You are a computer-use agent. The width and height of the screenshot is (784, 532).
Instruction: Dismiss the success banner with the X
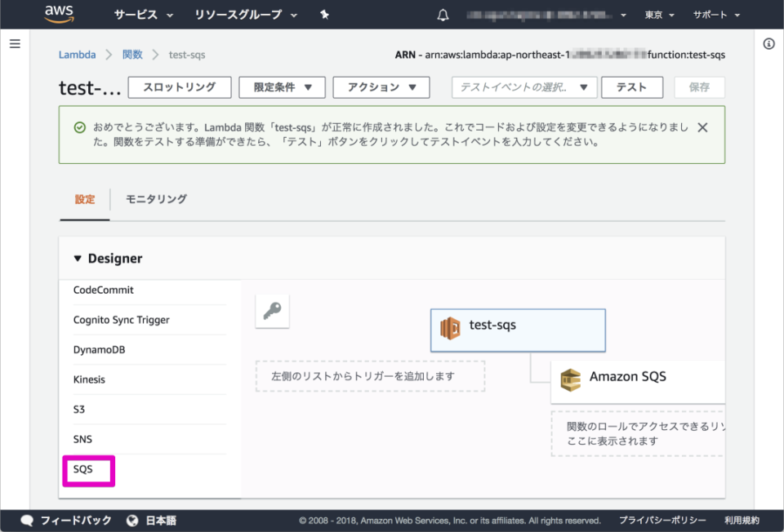[x=703, y=127]
